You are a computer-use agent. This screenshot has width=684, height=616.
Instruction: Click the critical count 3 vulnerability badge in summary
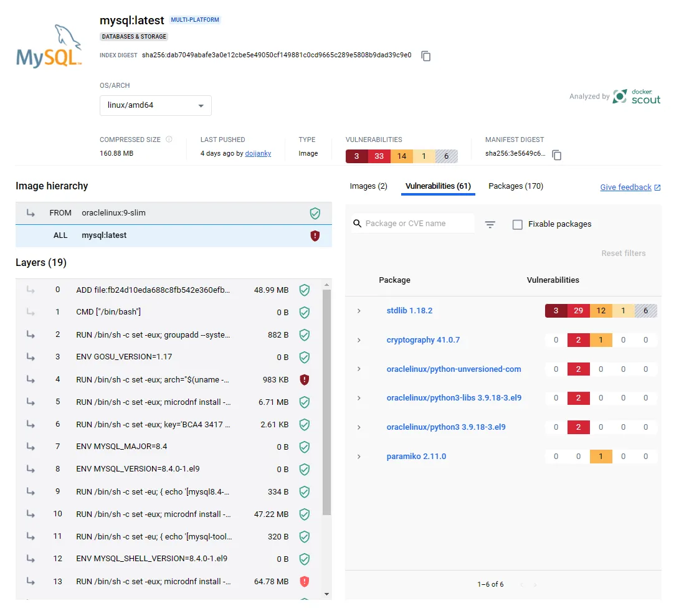pyautogui.click(x=357, y=156)
